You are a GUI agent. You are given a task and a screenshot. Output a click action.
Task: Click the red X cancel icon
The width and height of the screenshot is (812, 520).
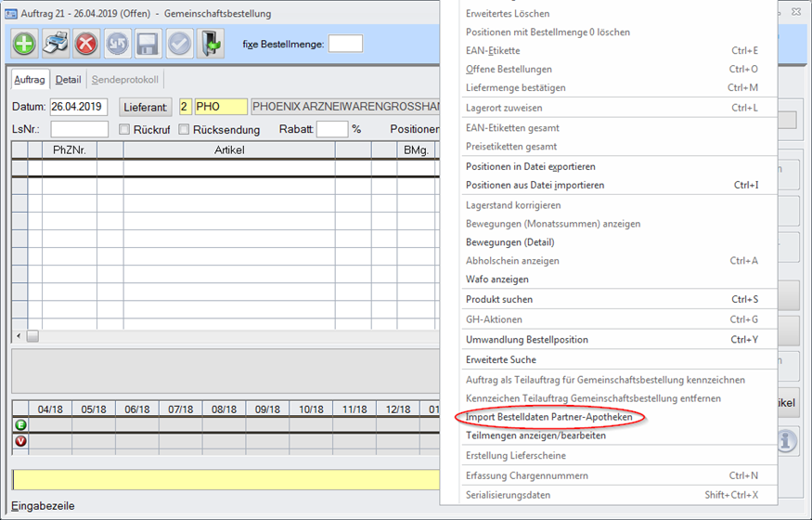point(86,44)
